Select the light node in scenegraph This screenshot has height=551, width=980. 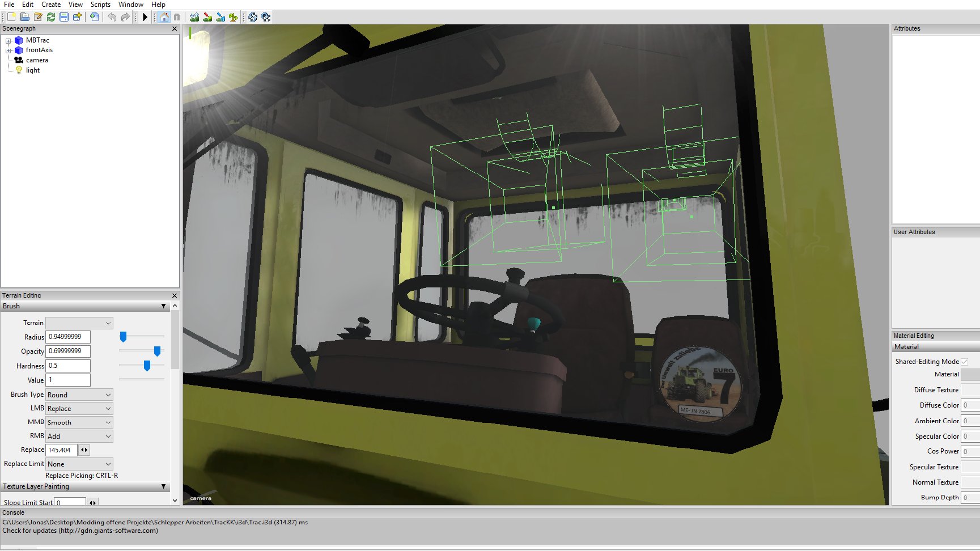(x=33, y=70)
